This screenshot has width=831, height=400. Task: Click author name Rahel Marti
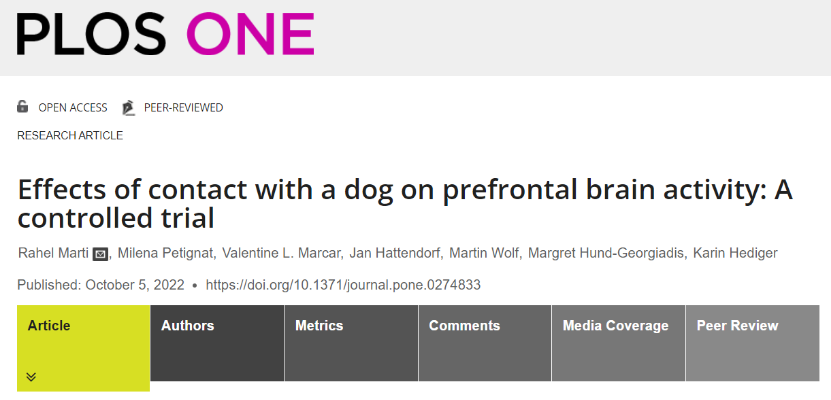(x=53, y=254)
